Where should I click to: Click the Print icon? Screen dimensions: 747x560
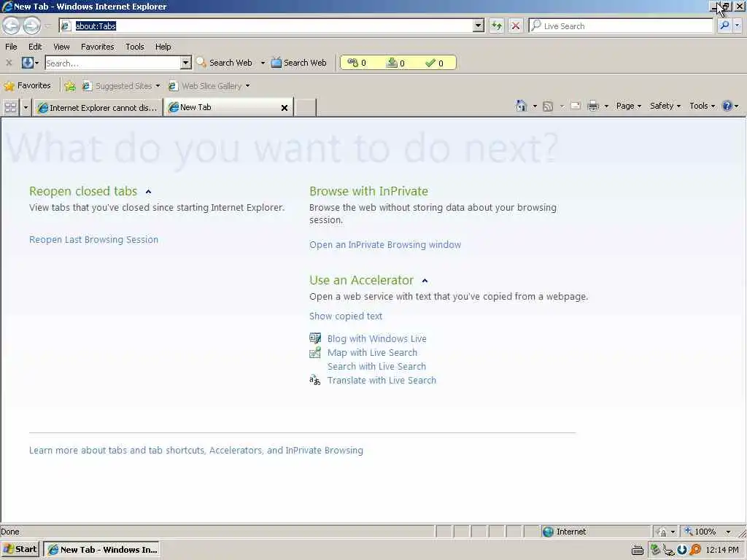(x=593, y=106)
